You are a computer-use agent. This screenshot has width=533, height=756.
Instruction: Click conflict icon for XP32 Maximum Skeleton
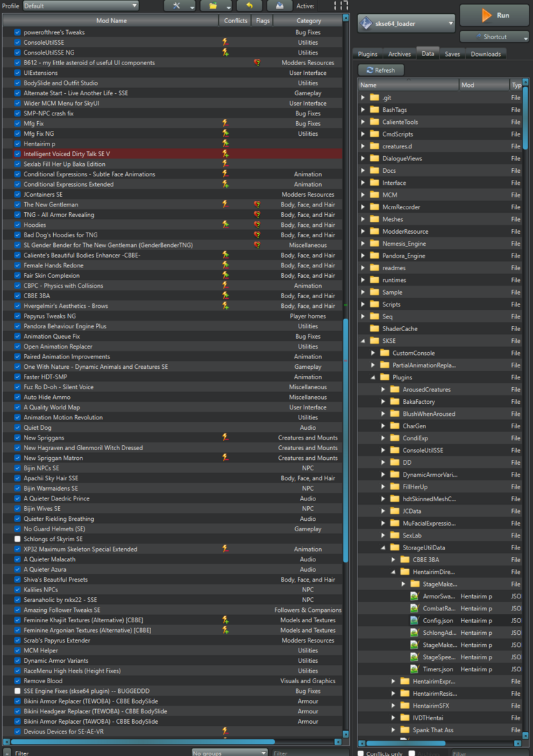225,549
